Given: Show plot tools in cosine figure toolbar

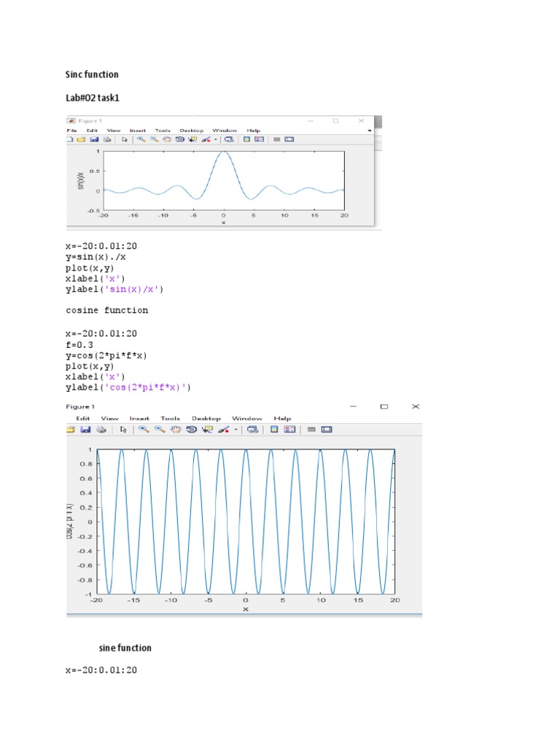Looking at the screenshot, I should [327, 430].
